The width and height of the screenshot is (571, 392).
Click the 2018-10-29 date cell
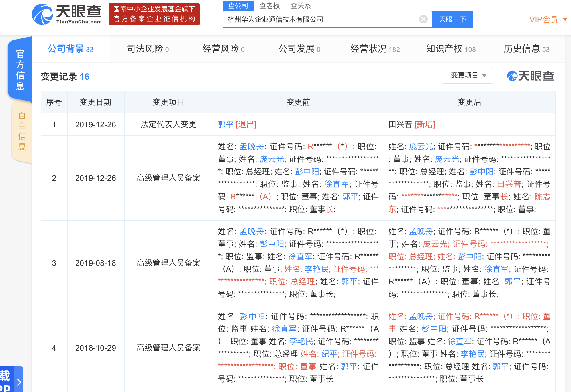[95, 348]
